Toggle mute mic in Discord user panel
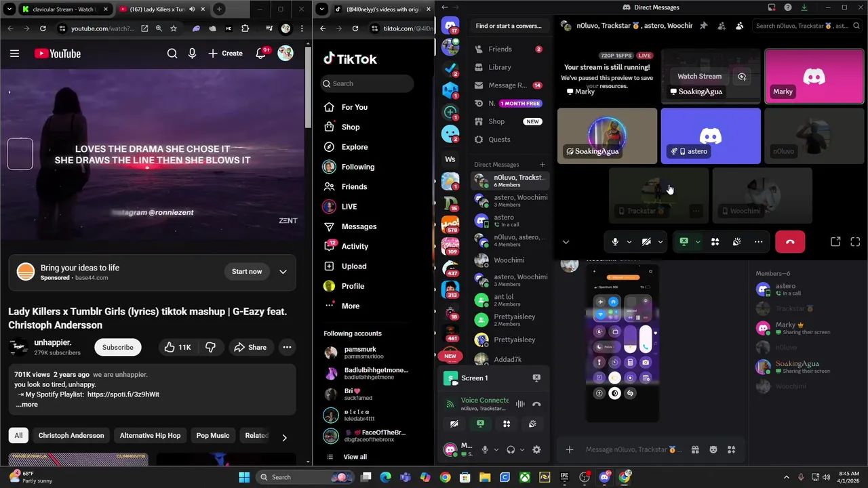The height and width of the screenshot is (488, 868). point(485,449)
